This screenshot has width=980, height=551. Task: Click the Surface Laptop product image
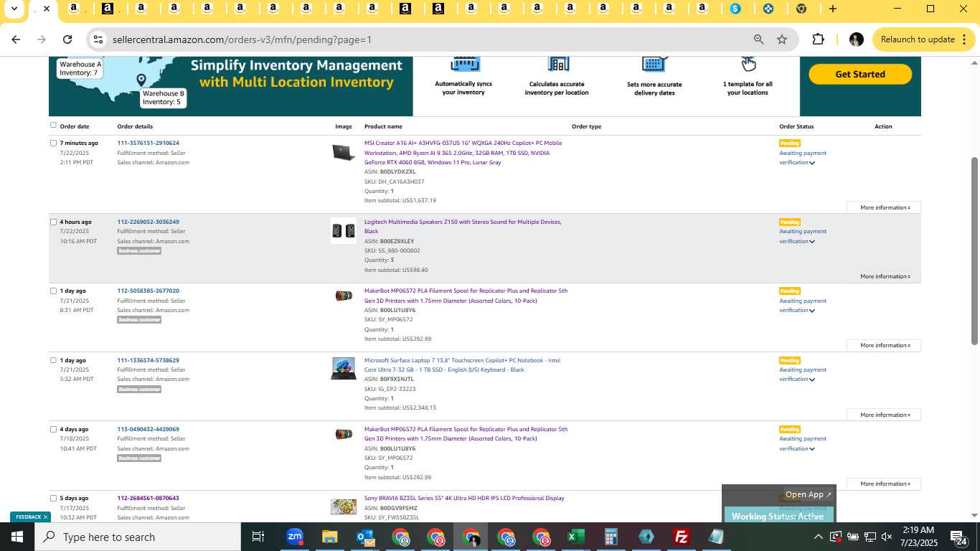pos(344,368)
